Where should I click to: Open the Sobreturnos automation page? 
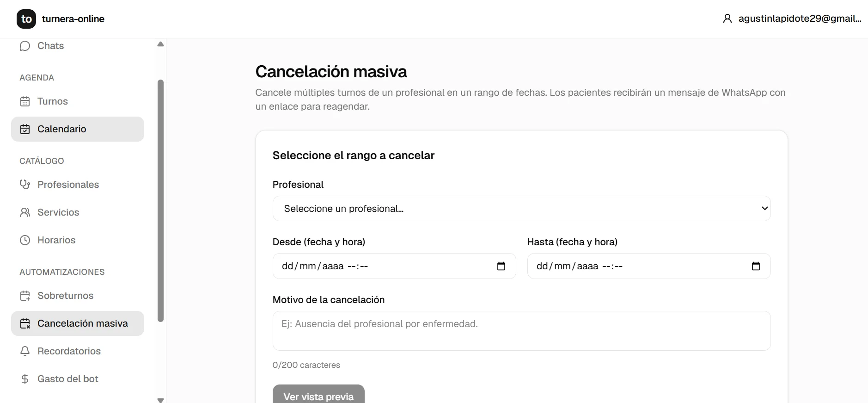click(x=78, y=296)
